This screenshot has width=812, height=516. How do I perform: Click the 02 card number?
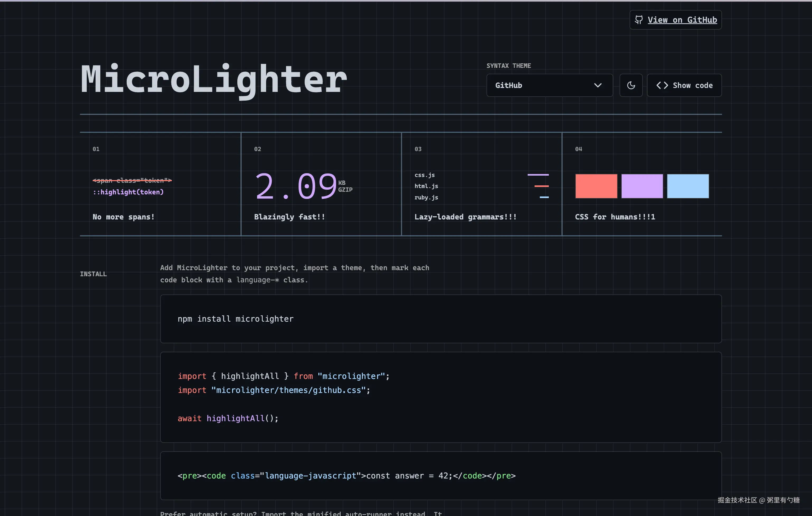coord(258,149)
